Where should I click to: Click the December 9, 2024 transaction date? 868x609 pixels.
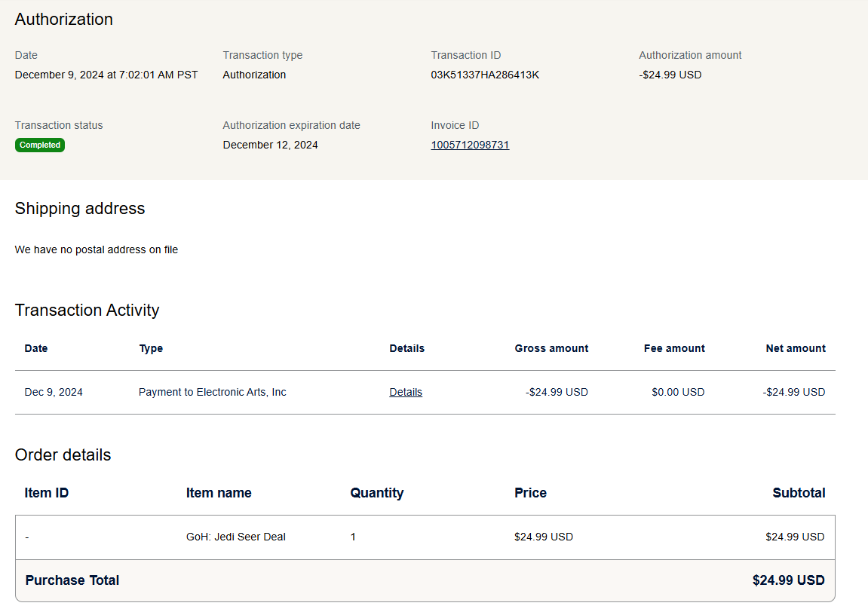[106, 75]
